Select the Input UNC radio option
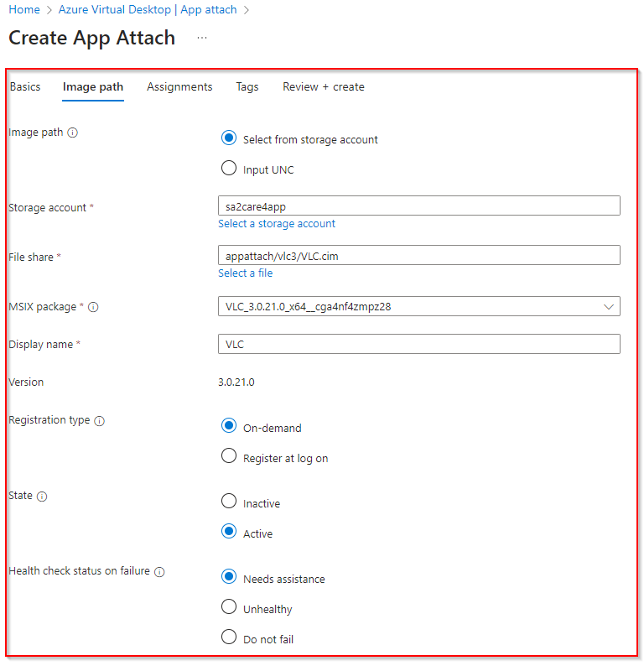644x671 pixels. click(229, 169)
